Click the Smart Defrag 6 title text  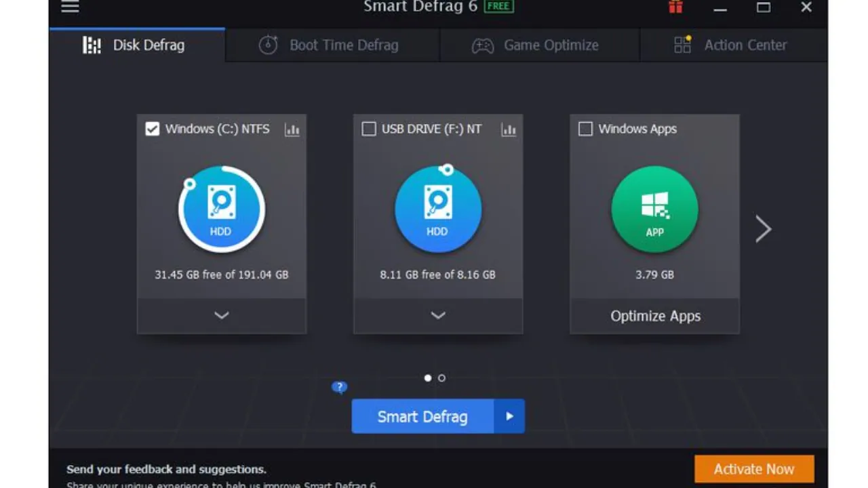(420, 7)
